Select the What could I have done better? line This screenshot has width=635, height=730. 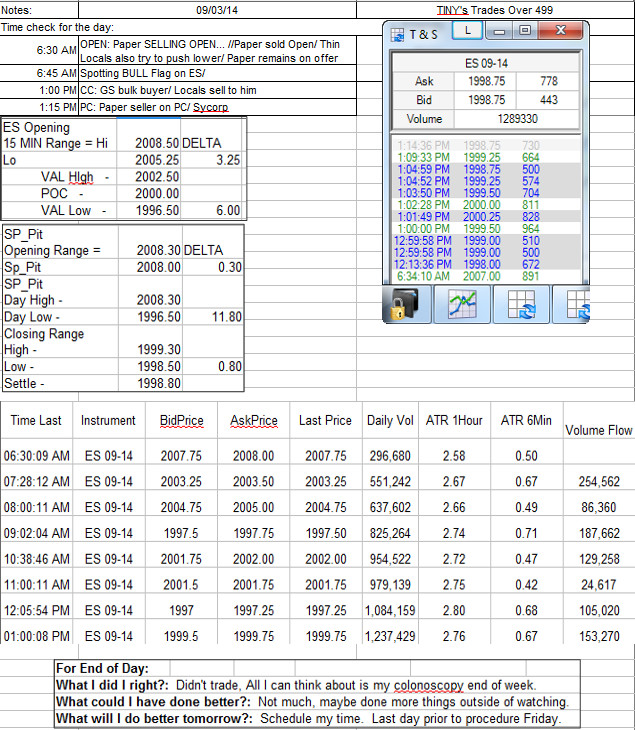pyautogui.click(x=312, y=702)
